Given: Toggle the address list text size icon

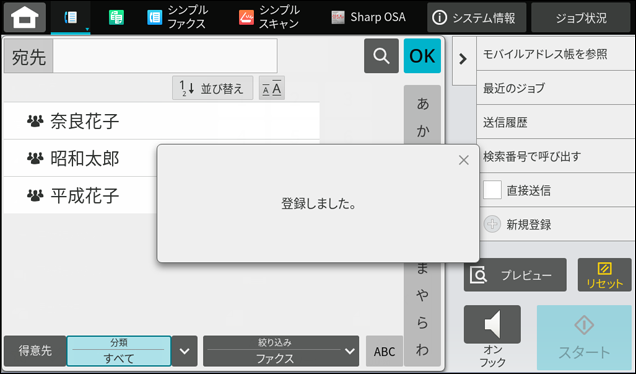Looking at the screenshot, I should point(272,88).
